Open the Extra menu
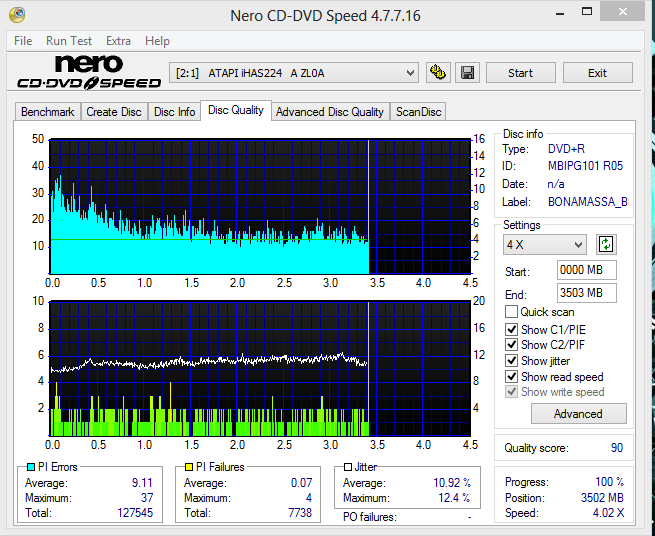This screenshot has height=536, width=655. [x=118, y=41]
